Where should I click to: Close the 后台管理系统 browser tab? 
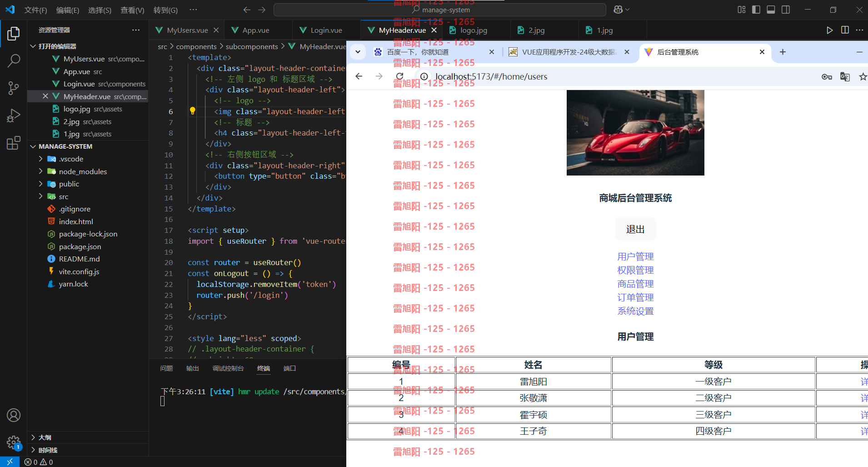(762, 52)
